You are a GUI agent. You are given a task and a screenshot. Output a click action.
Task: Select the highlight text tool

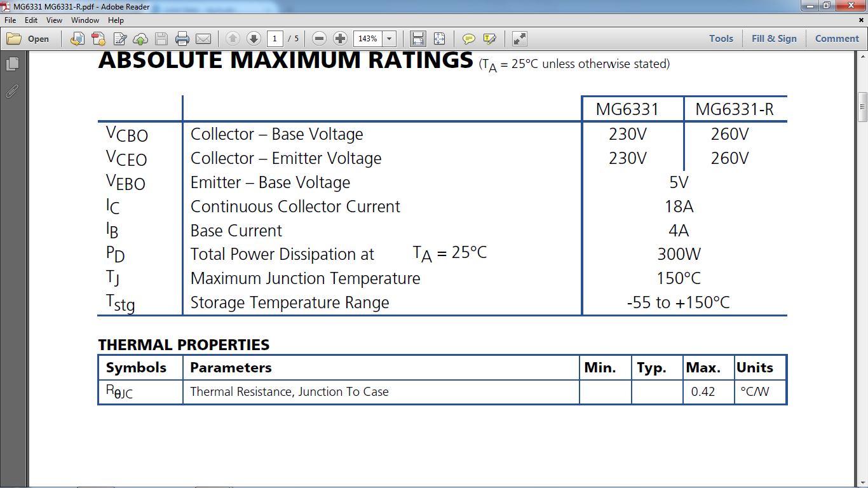[x=489, y=39]
